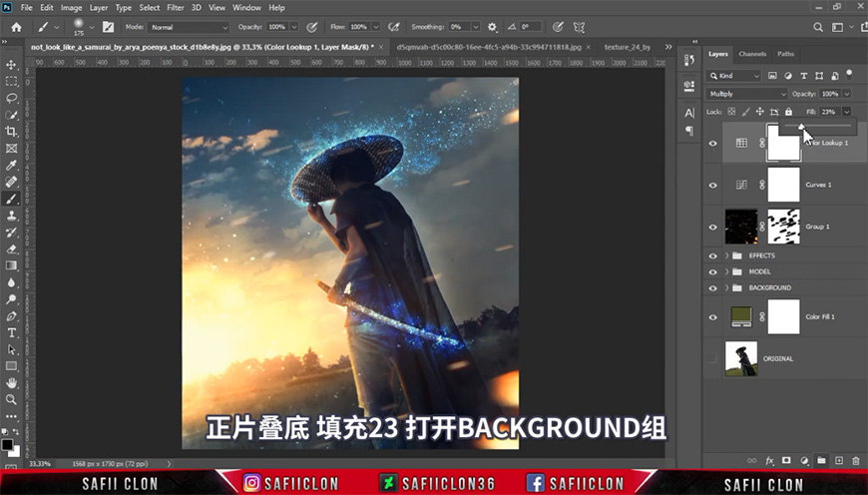Toggle lock all layer attributes
868x495 pixels.
788,112
